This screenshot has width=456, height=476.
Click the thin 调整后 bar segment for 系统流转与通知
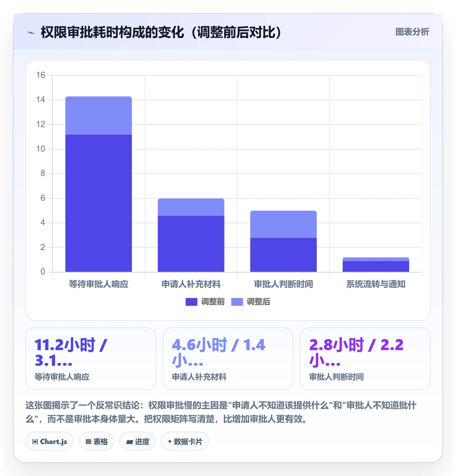pyautogui.click(x=376, y=259)
